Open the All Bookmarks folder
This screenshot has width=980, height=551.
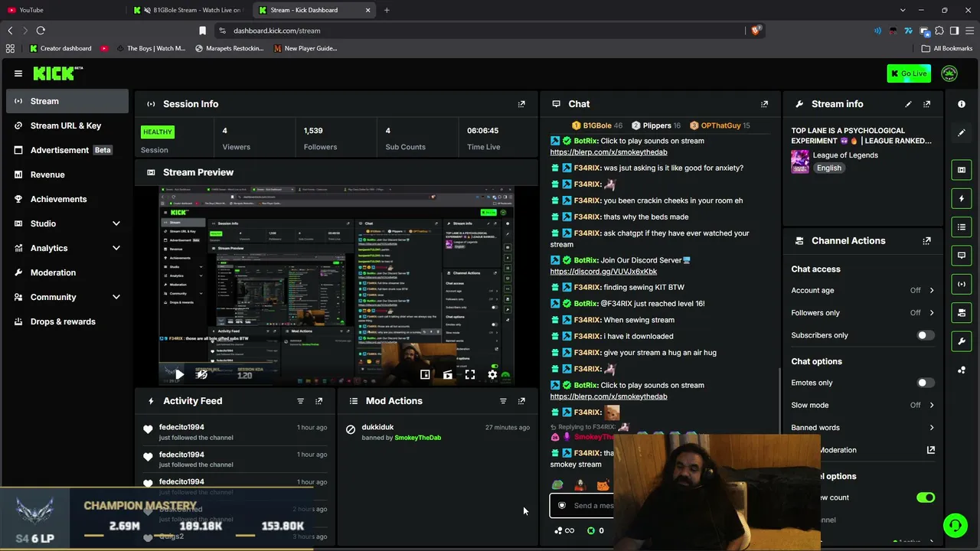coord(946,48)
